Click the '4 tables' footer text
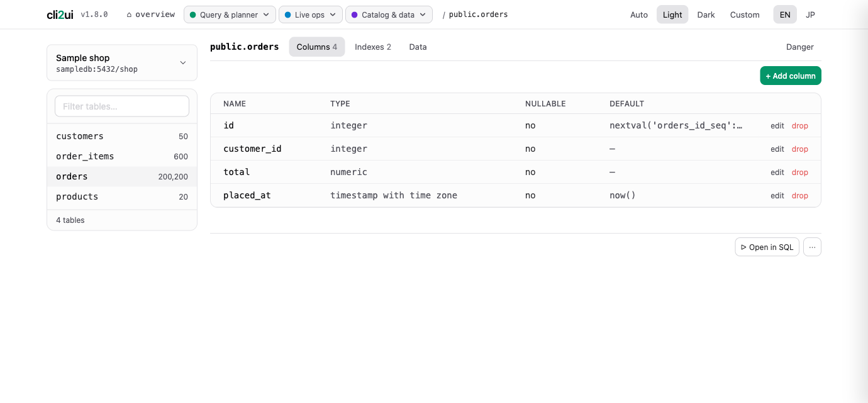Viewport: 868px width, 403px height. (70, 220)
